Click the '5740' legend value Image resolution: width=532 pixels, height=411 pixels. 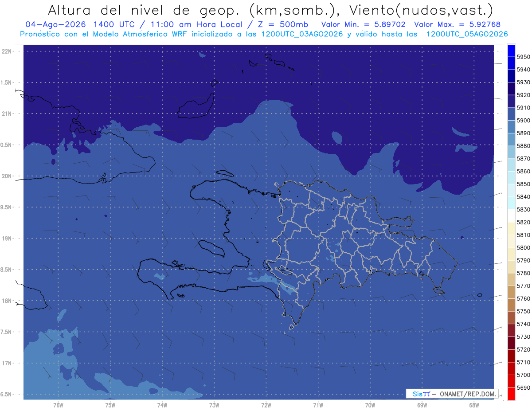[x=524, y=324]
